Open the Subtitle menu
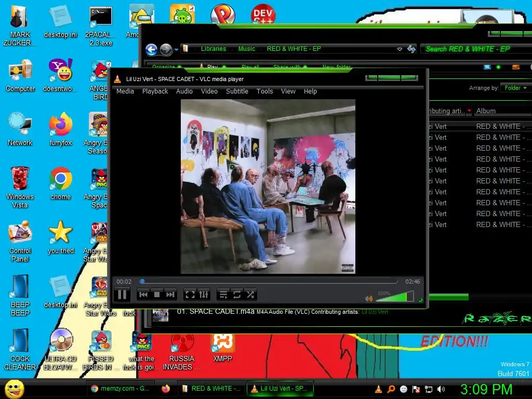Viewport: 532px width, 399px height. click(237, 91)
